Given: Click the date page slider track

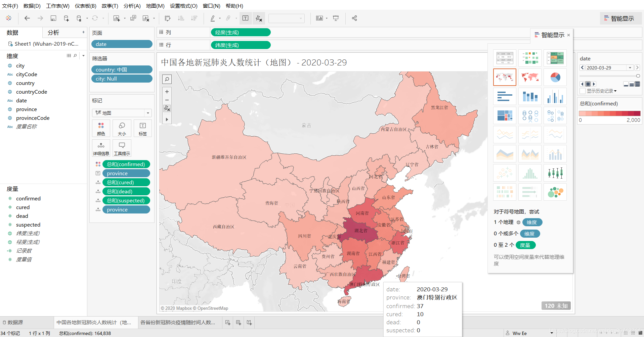Looking at the screenshot, I should coord(609,76).
